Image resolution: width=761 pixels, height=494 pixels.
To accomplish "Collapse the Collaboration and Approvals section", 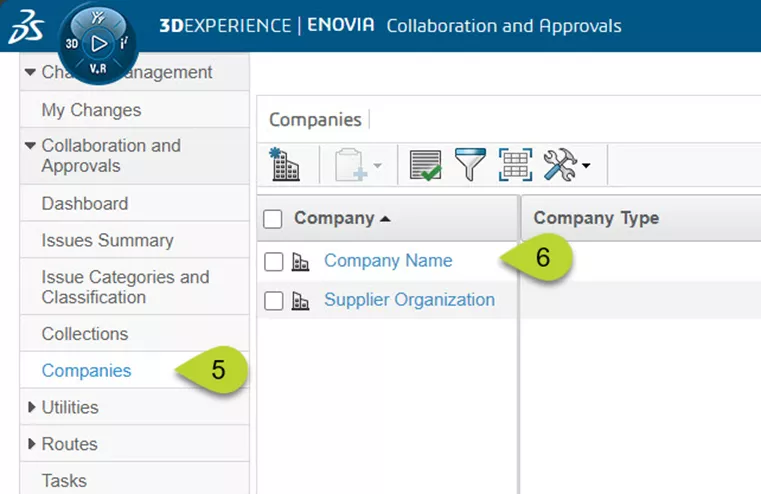I will pos(31,146).
